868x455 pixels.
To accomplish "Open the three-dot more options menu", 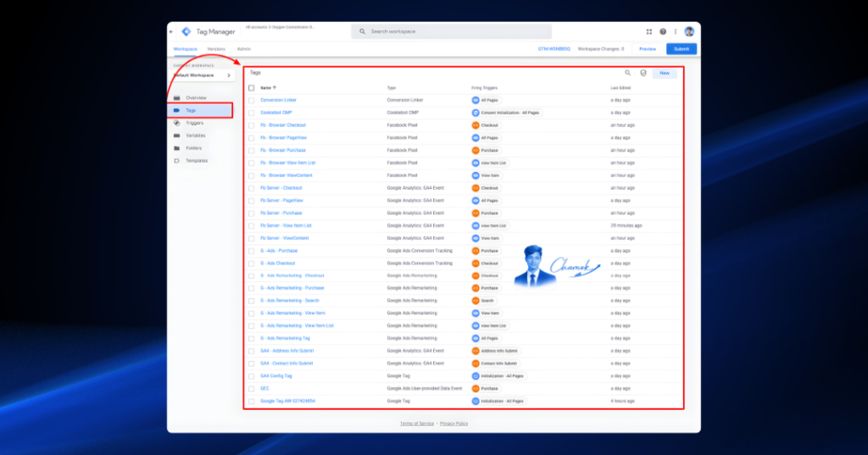I will click(676, 32).
